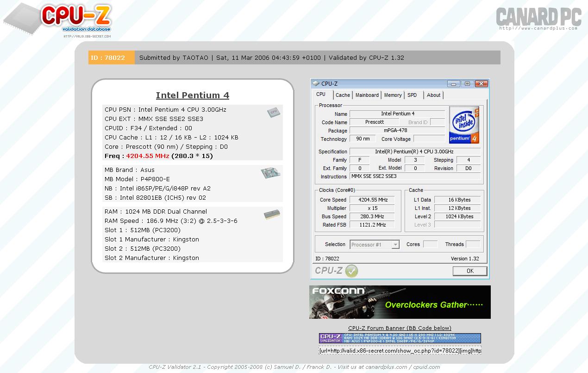Click the Specification field text
Screen dimensions: 588x373
tap(415, 152)
